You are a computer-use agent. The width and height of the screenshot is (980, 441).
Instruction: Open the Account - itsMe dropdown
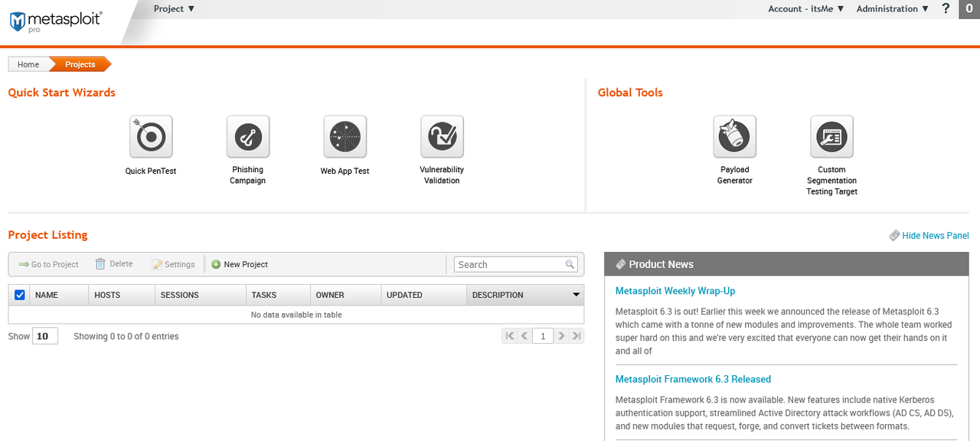[806, 8]
